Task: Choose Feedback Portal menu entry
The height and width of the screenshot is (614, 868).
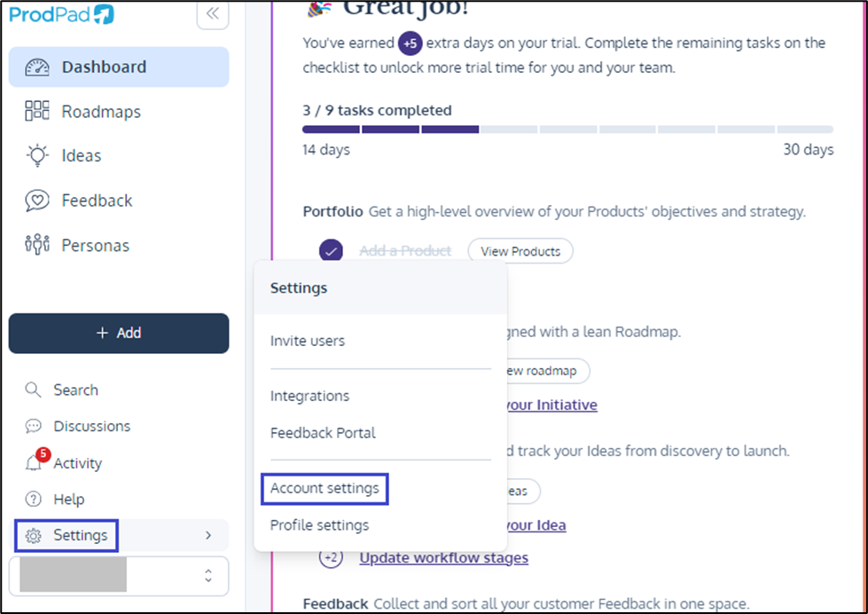Action: pos(323,433)
